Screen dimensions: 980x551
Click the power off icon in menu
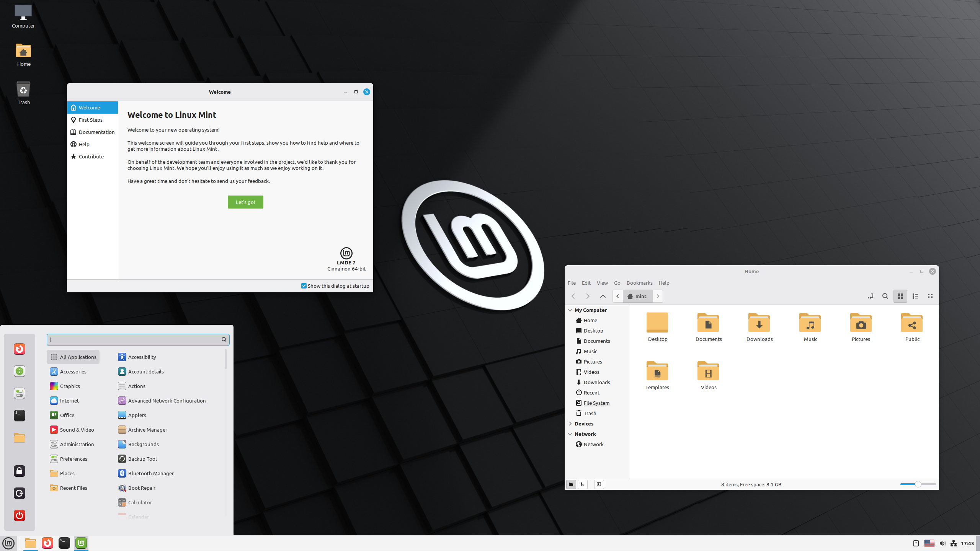point(20,515)
